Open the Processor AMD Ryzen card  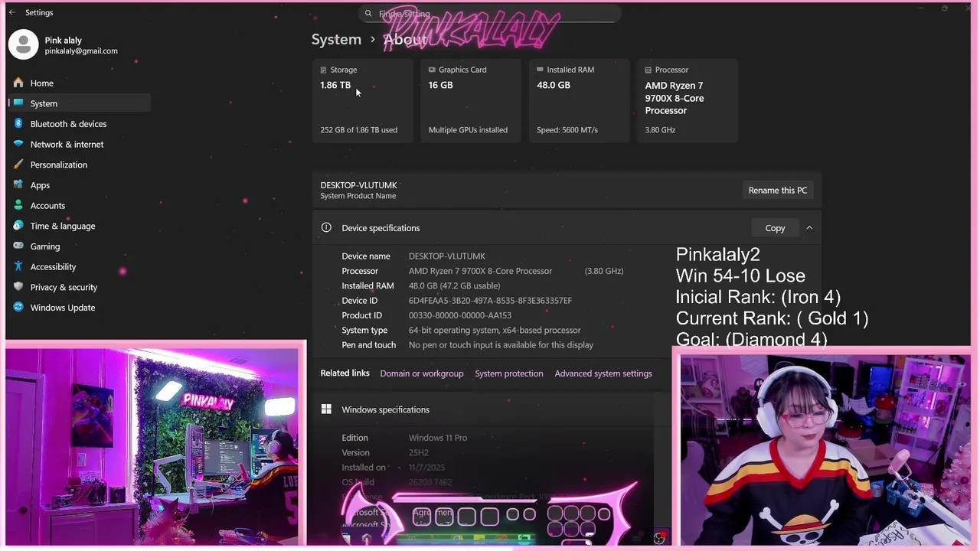tap(688, 100)
